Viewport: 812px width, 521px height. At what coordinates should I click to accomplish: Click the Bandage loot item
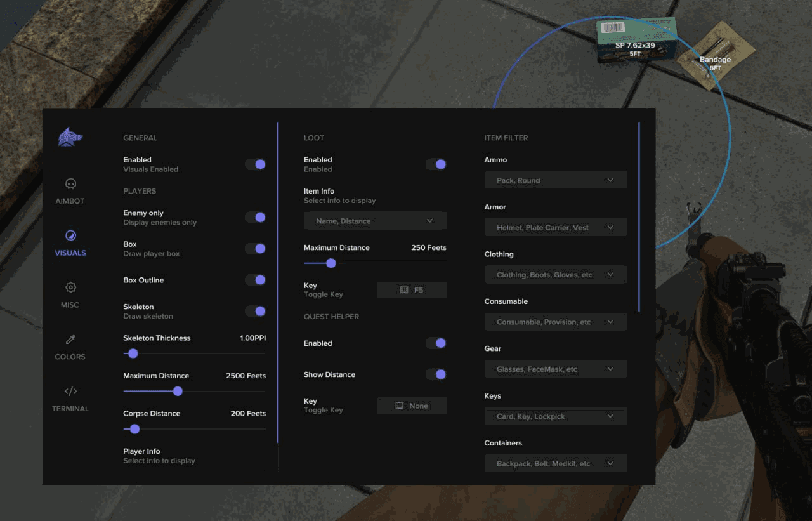point(716,56)
